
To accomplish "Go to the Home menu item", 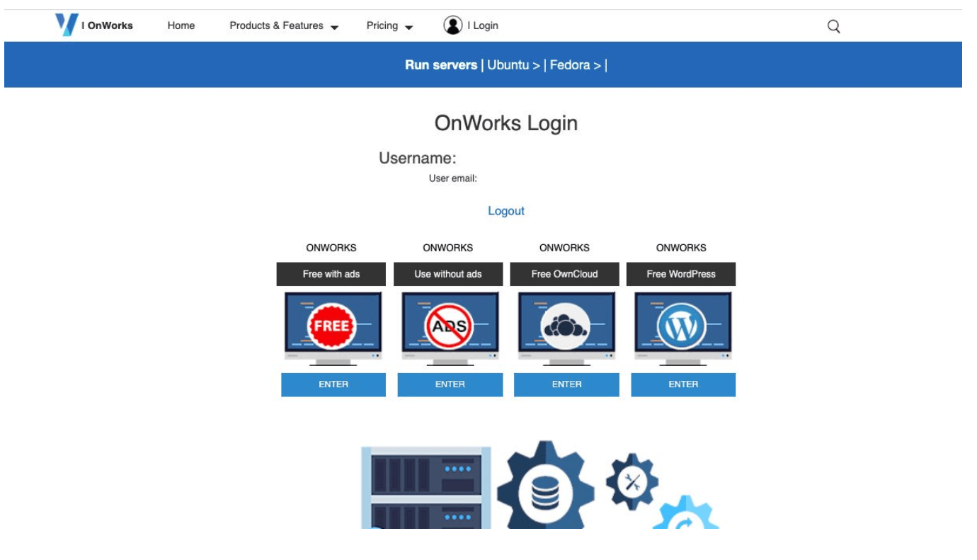I will [x=182, y=25].
